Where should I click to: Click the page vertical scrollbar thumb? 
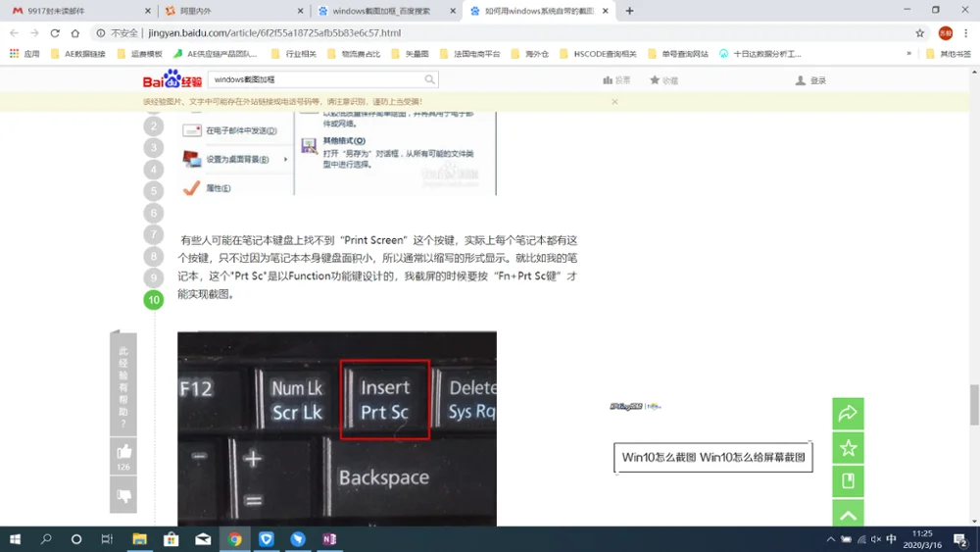[974, 405]
